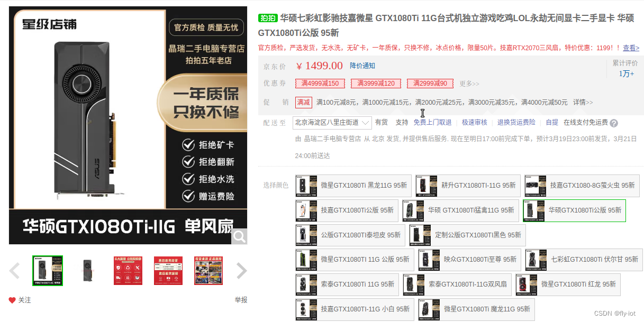This screenshot has width=644, height=322.
Task: Click the red heart 关注 icon
Action: (12, 300)
